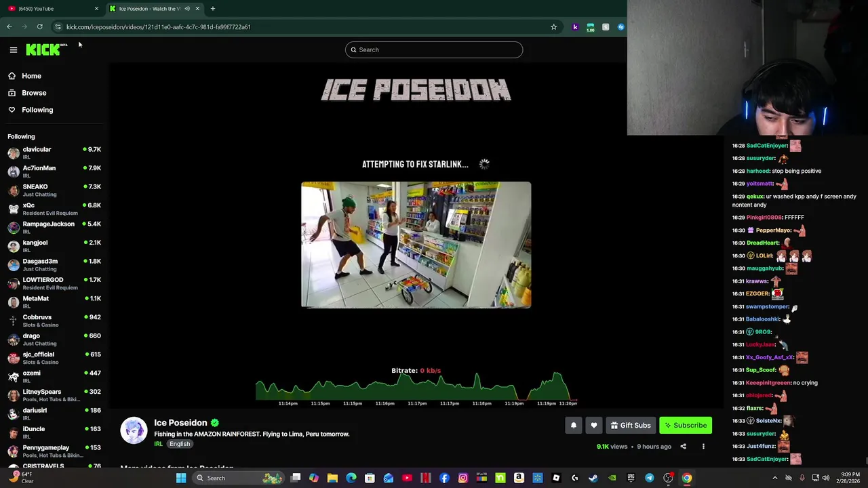Select sjc_official in the Following list

click(x=54, y=358)
